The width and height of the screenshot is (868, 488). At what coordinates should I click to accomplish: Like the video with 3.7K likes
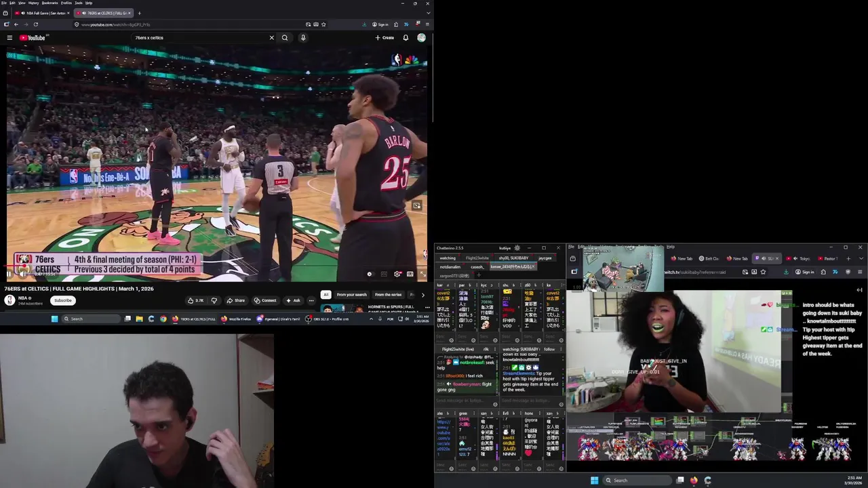pyautogui.click(x=195, y=300)
